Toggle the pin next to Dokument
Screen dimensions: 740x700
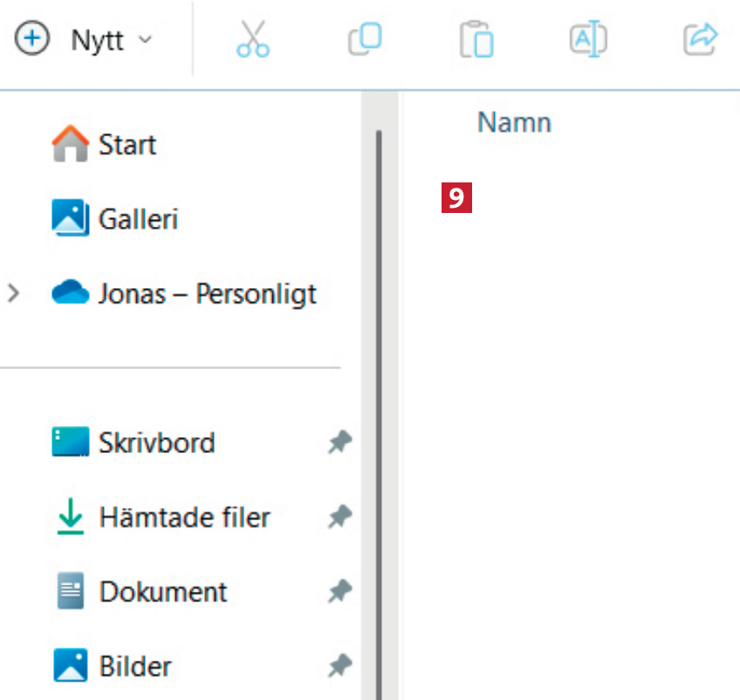339,593
